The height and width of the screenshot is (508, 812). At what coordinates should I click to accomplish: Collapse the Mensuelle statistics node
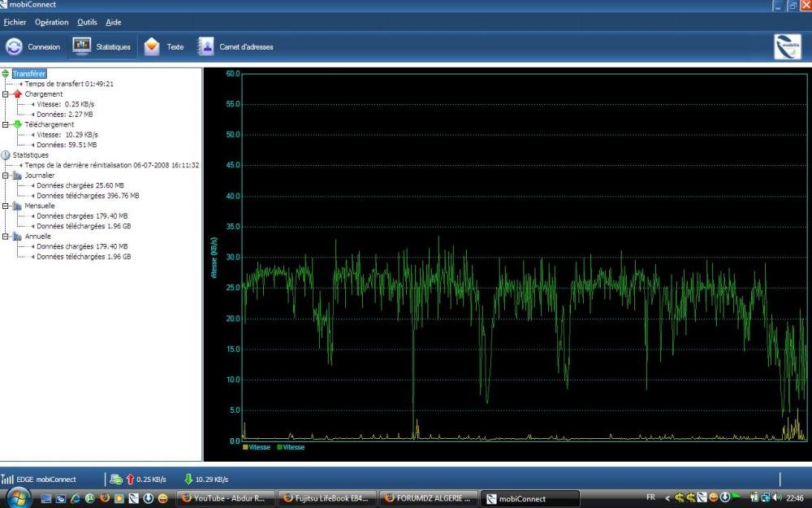(6, 206)
